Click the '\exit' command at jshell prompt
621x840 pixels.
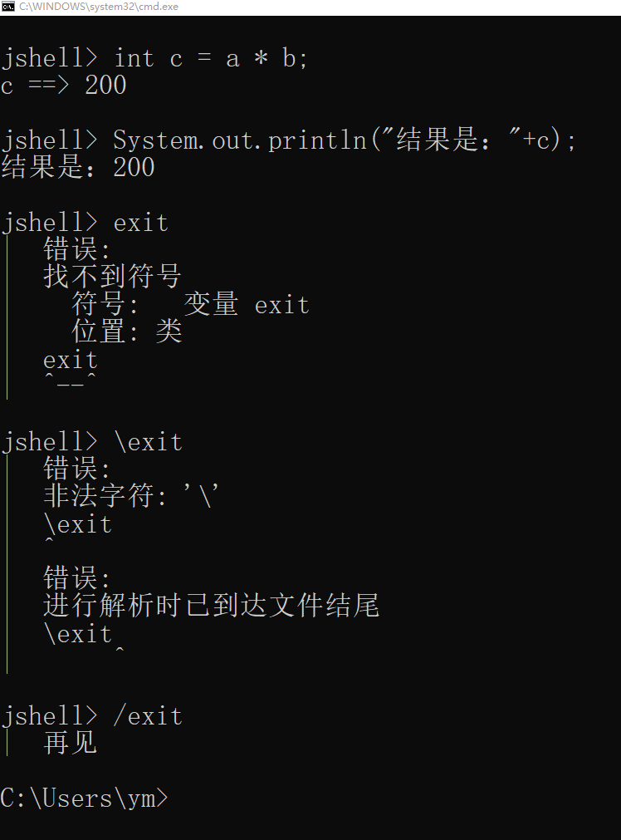[x=149, y=443]
